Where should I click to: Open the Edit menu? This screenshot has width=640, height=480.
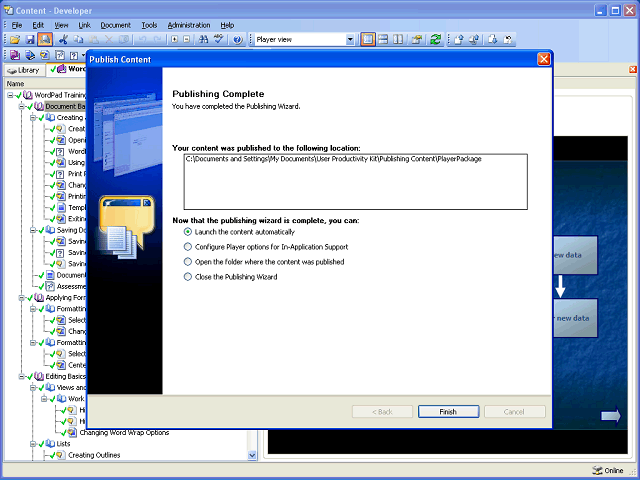(38, 25)
